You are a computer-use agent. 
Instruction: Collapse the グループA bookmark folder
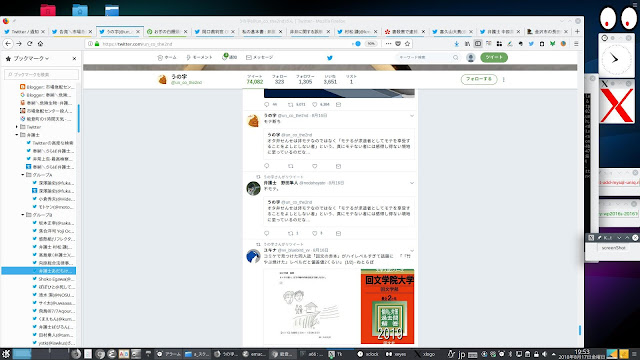(x=23, y=175)
